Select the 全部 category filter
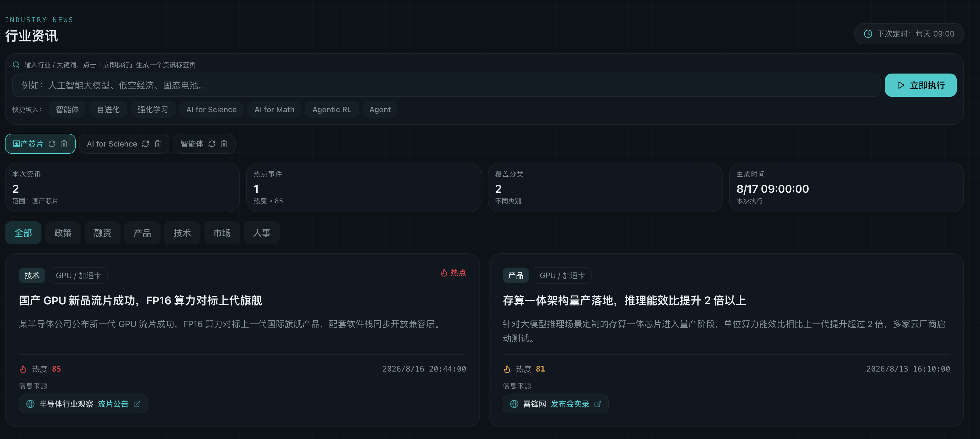Screen dimensions: 980x439 (23, 233)
